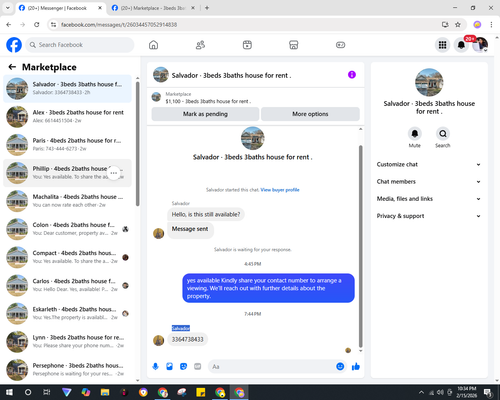This screenshot has width=500, height=400.
Task: Click the blue 'yes available' sent message
Action: coord(268,288)
